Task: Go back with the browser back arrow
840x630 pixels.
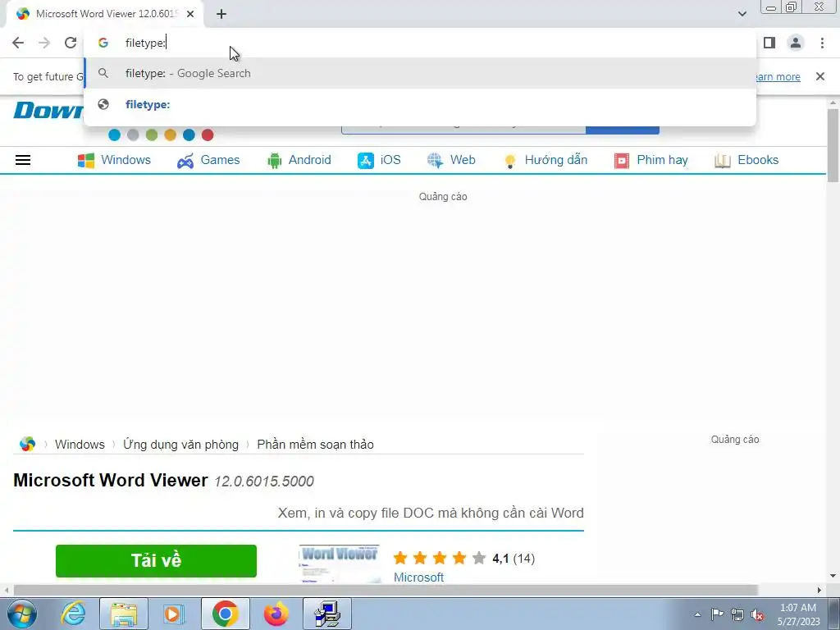Action: coord(18,43)
